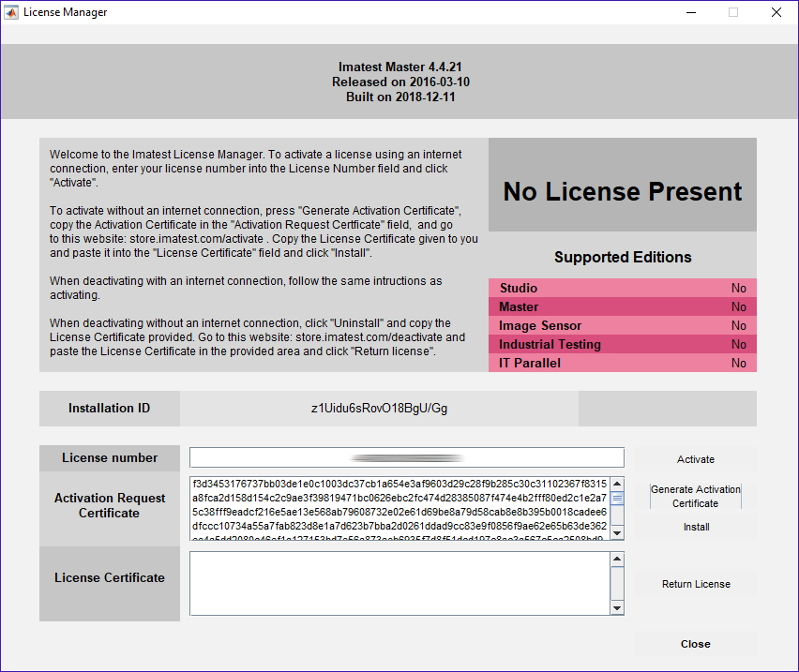Click the Supported Editions heading
The height and width of the screenshot is (672, 799).
623,257
